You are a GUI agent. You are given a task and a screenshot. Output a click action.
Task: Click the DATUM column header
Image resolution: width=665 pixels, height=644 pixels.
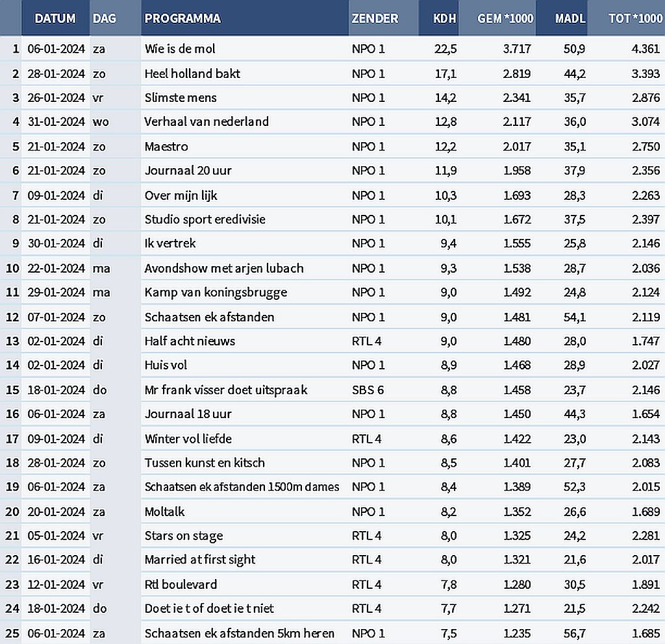(x=55, y=18)
